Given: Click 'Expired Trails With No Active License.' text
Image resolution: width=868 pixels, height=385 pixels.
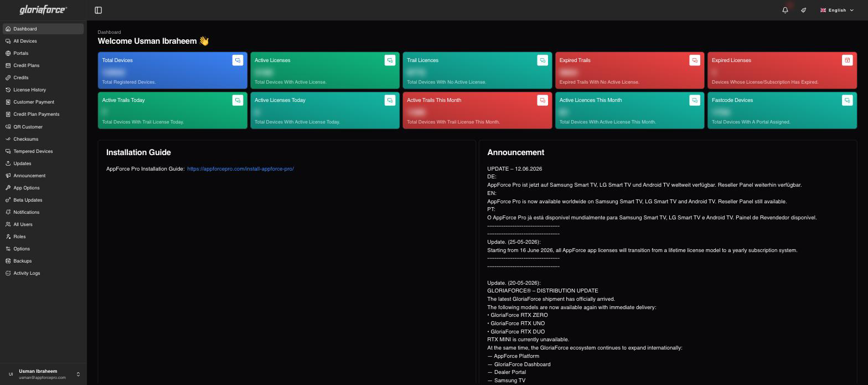Looking at the screenshot, I should 599,82.
